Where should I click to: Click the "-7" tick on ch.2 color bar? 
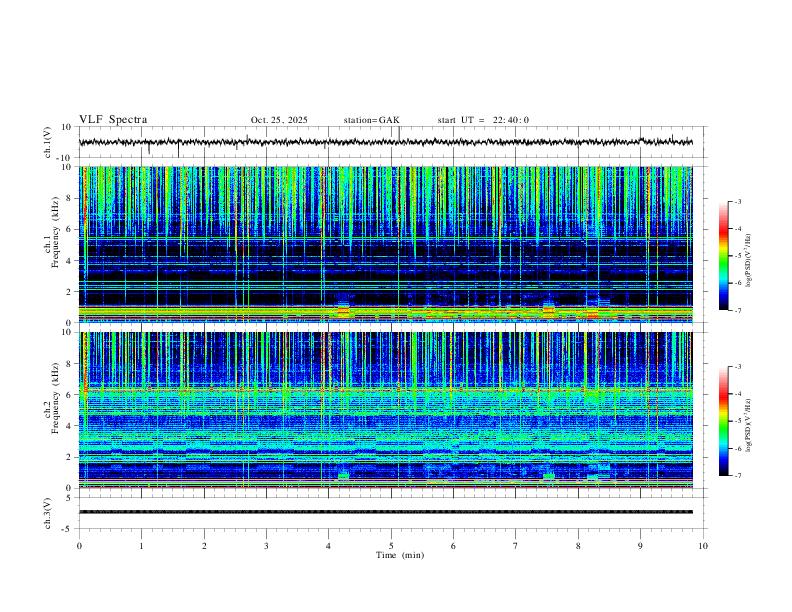coord(737,475)
